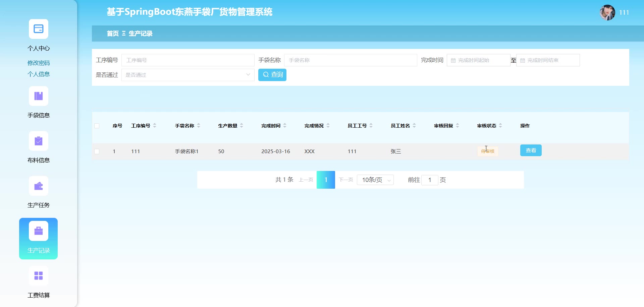This screenshot has width=644, height=307.
Task: Check the checkbox for row 1
Action: tap(97, 151)
